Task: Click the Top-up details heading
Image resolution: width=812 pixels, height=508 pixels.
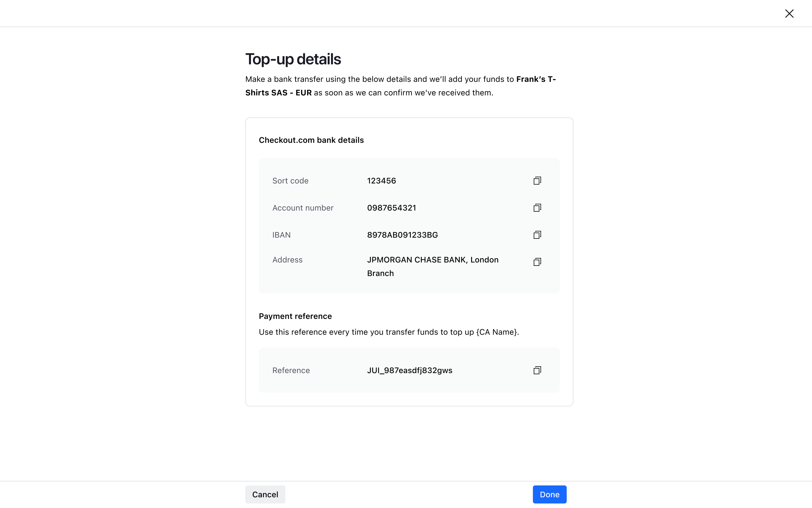Action: pos(293,59)
